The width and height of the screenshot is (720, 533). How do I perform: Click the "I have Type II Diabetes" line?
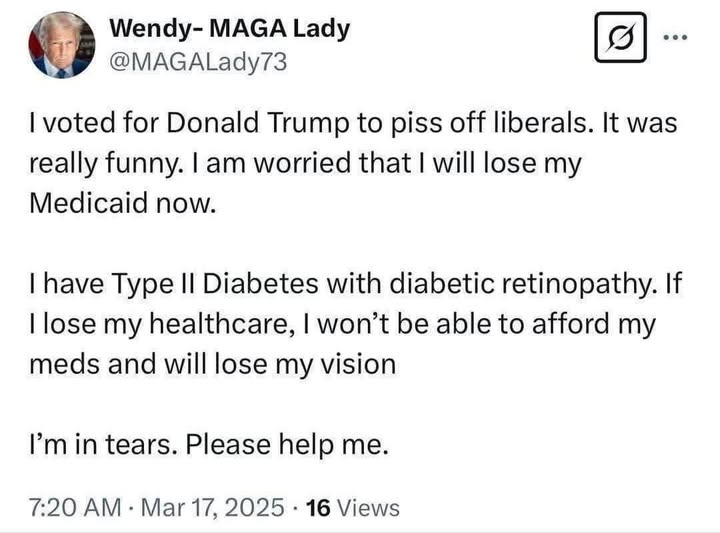pos(356,284)
